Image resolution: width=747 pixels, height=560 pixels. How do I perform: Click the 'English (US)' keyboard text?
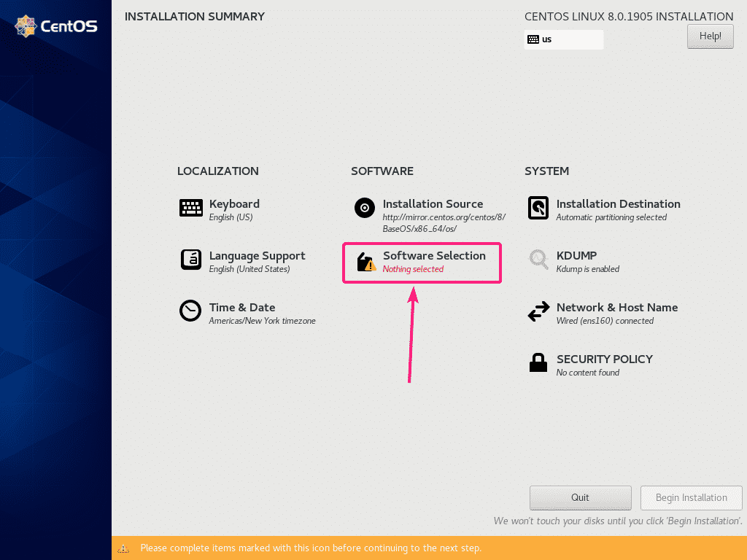tap(231, 217)
